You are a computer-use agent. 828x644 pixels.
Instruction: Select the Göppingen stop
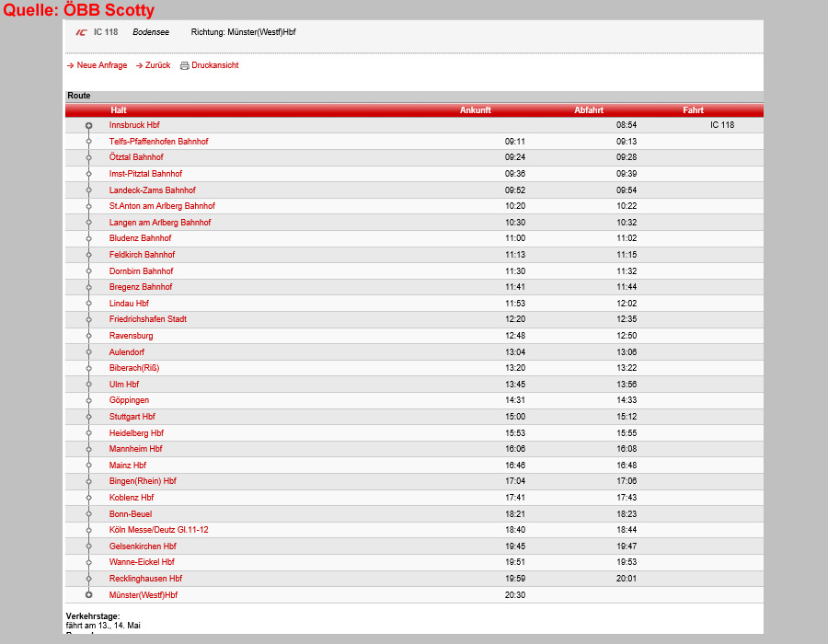coord(129,400)
